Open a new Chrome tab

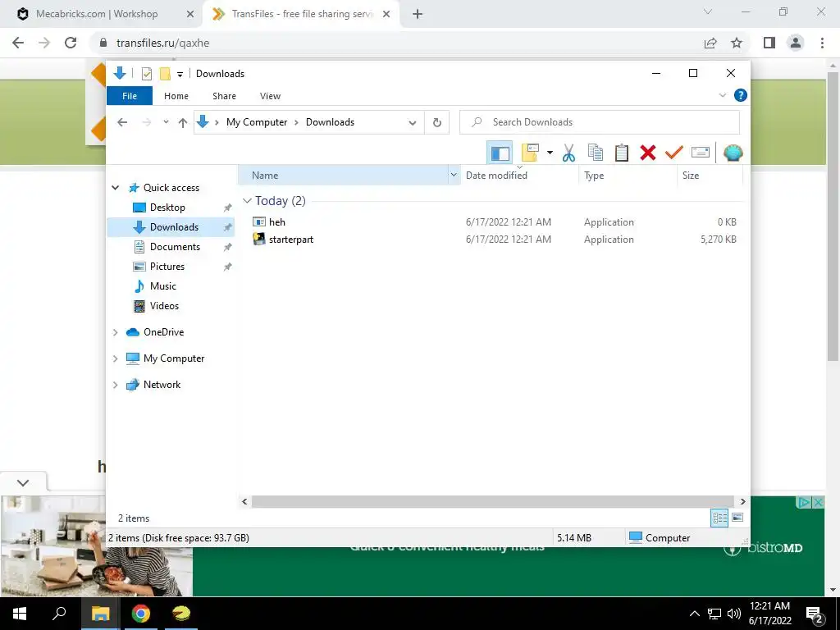click(x=418, y=15)
